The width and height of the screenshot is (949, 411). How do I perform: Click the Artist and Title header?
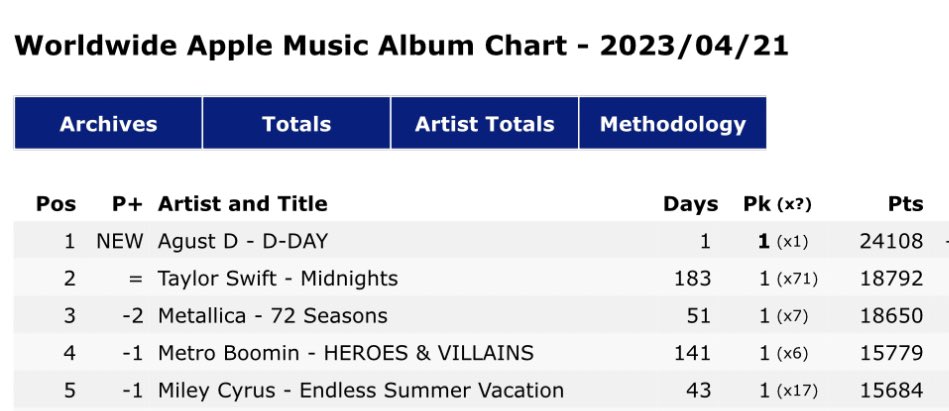243,204
